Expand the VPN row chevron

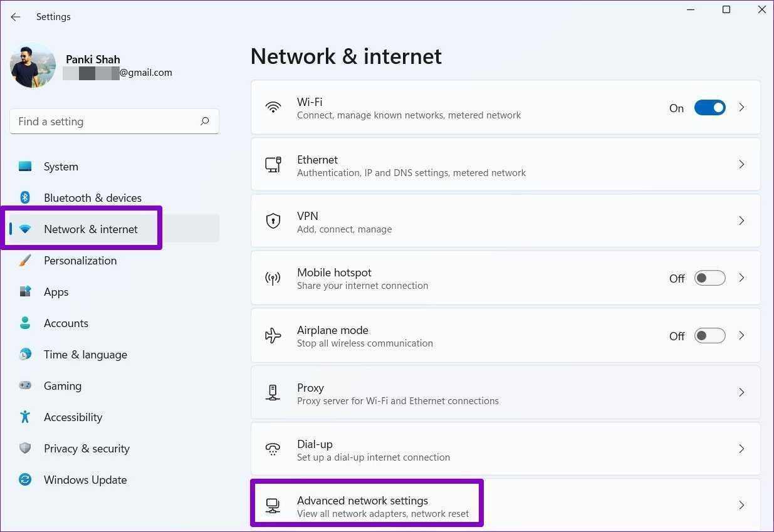[741, 221]
